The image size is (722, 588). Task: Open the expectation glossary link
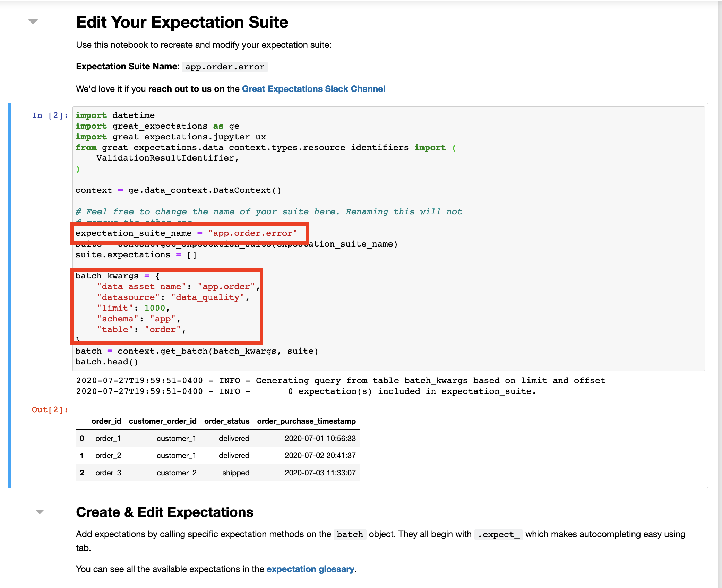tap(310, 569)
